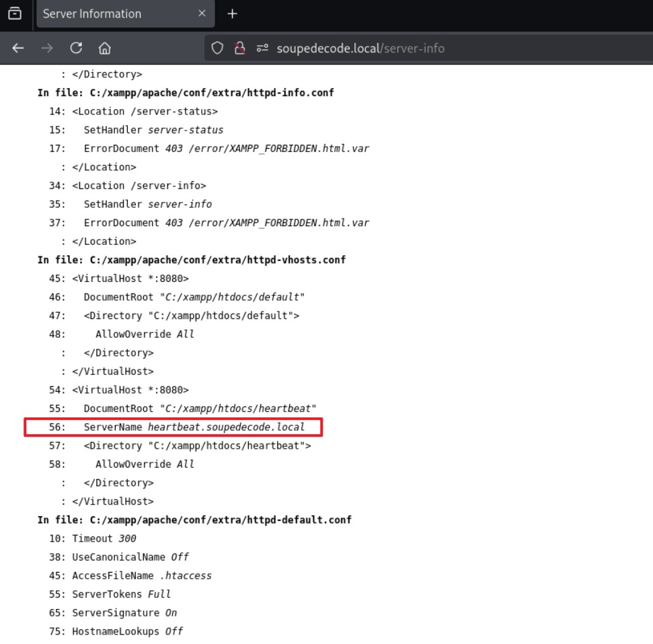Image resolution: width=653 pixels, height=644 pixels.
Task: Close the Server Information tab
Action: tap(202, 13)
